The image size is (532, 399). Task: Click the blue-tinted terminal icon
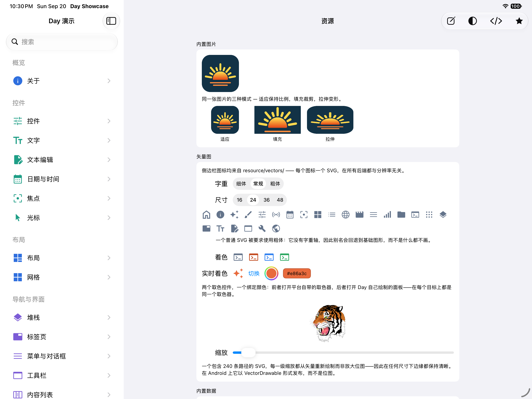click(x=269, y=257)
